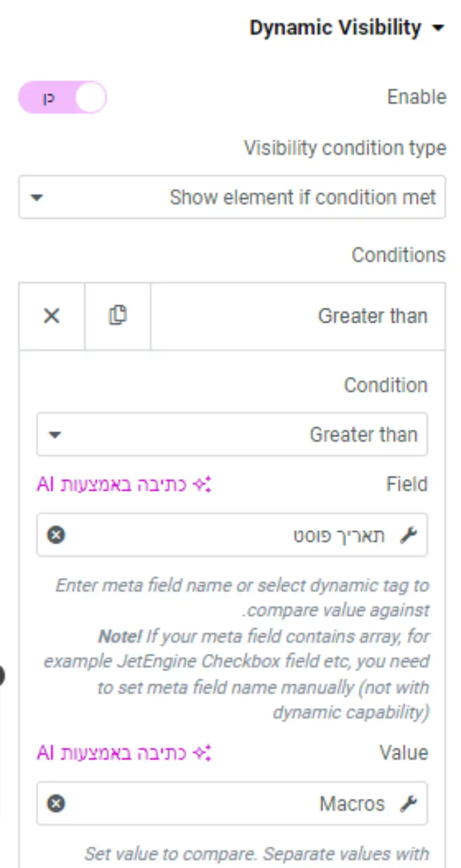Open Macros dynamic tag settings wrench
The height and width of the screenshot is (868, 461).
coord(409,804)
